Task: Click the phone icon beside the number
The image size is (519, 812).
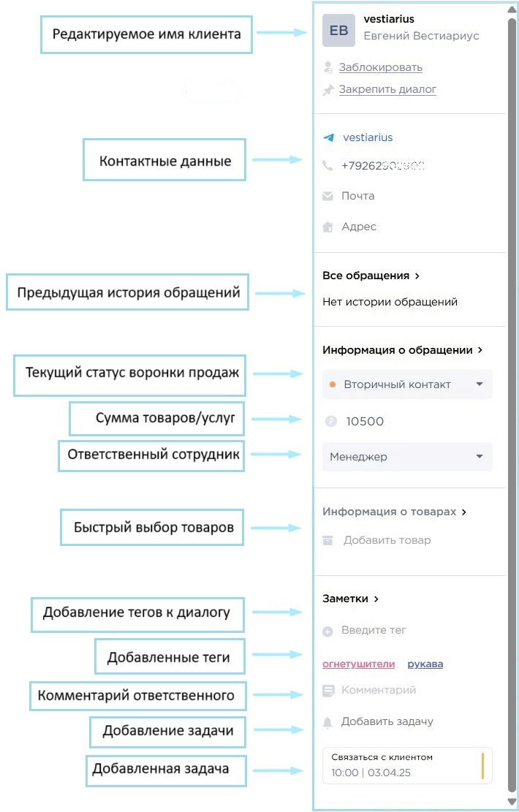Action: tap(328, 166)
